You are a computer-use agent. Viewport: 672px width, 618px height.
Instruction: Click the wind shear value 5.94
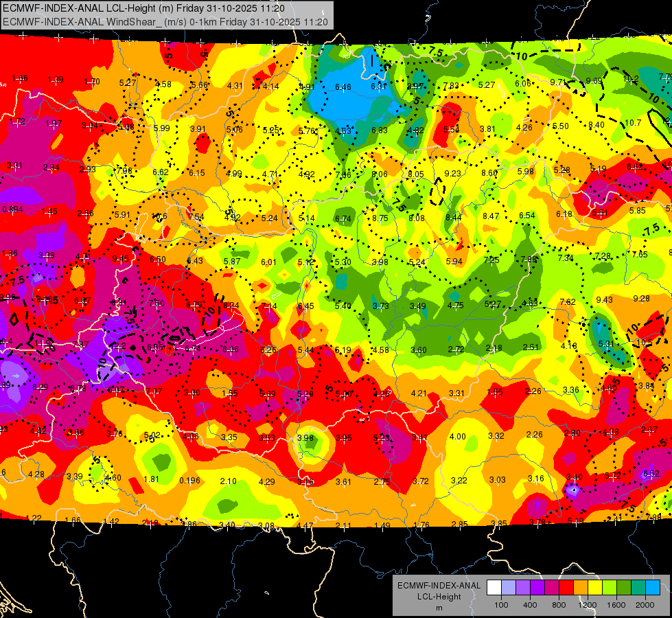pyautogui.click(x=454, y=261)
